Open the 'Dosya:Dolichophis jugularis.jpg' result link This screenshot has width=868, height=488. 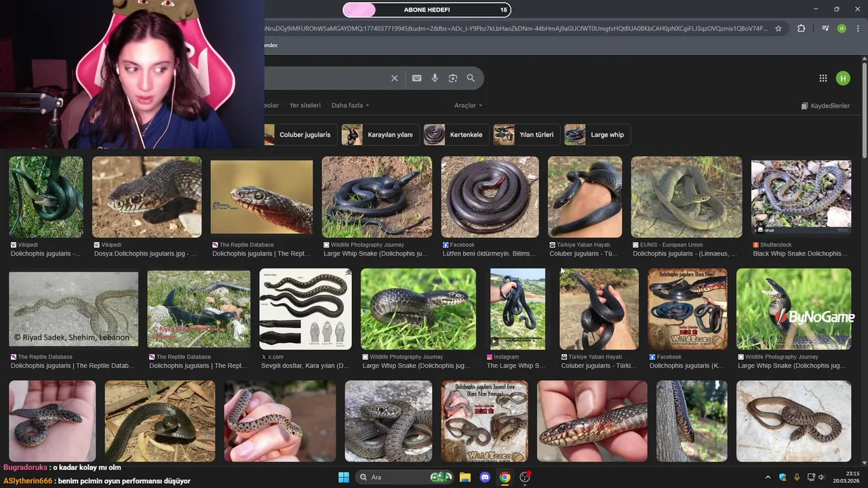point(145,253)
